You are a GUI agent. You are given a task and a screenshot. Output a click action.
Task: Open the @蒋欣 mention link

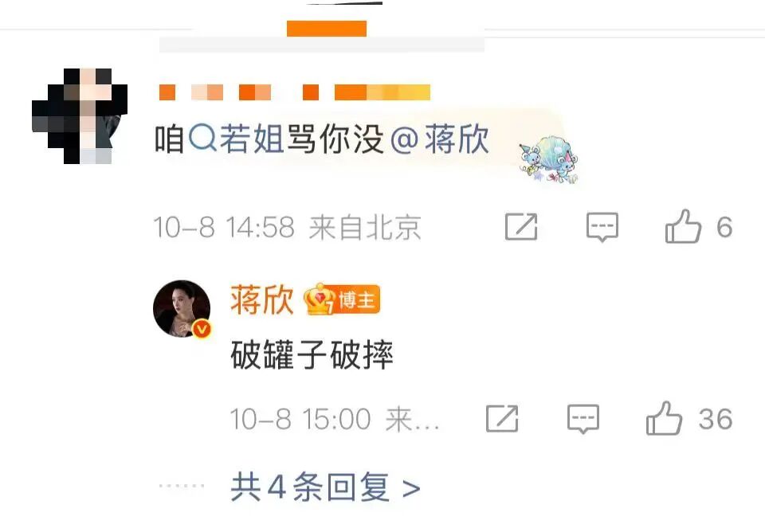pos(440,139)
